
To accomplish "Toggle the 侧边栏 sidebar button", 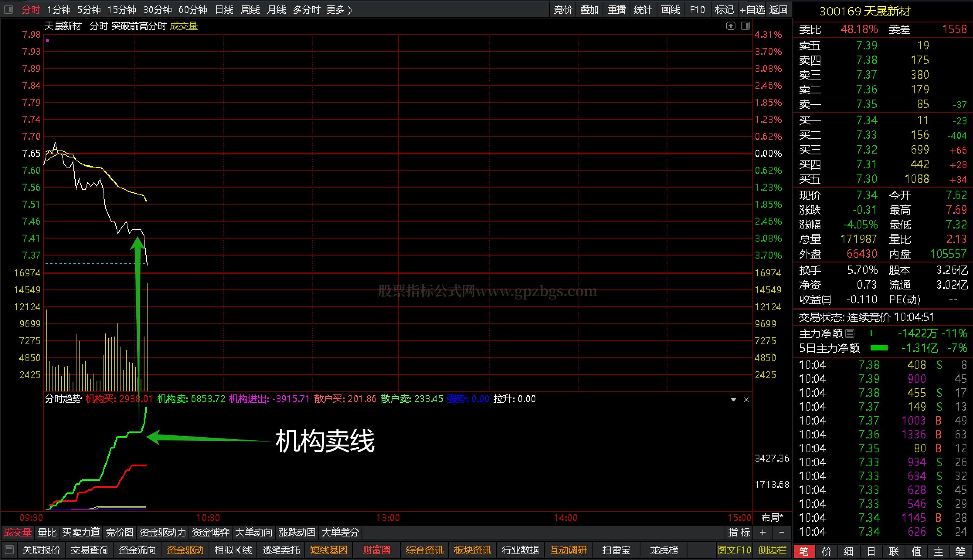I will pyautogui.click(x=772, y=550).
